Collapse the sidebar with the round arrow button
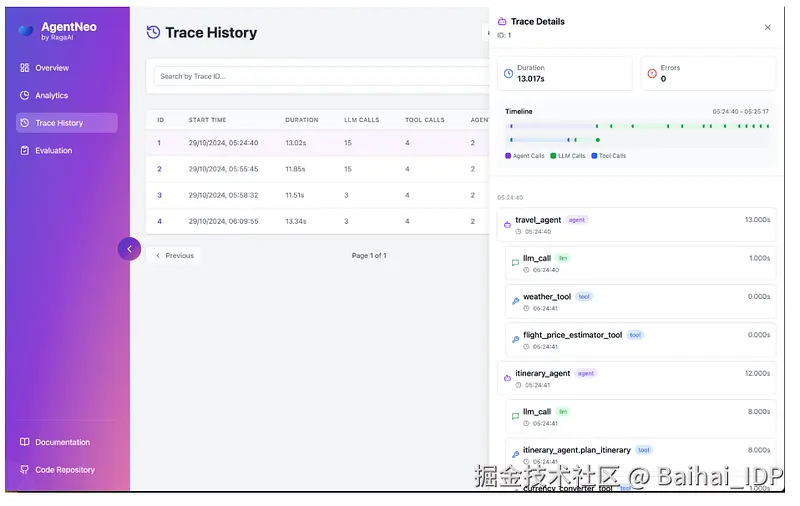The height and width of the screenshot is (506, 800). pyautogui.click(x=130, y=249)
